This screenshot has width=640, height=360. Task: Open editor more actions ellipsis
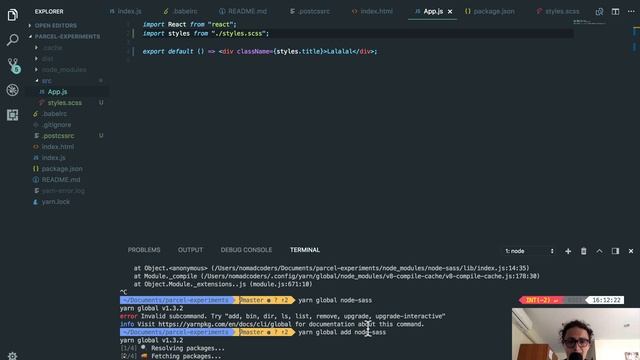coord(631,11)
